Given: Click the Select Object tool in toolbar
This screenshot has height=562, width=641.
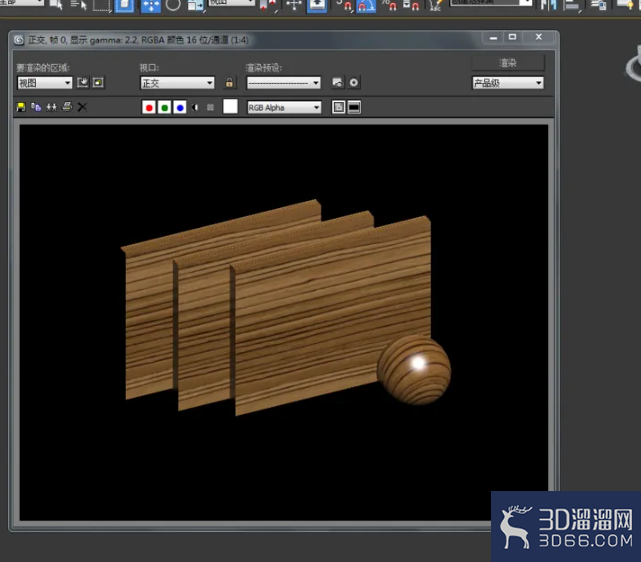Looking at the screenshot, I should coord(56,5).
